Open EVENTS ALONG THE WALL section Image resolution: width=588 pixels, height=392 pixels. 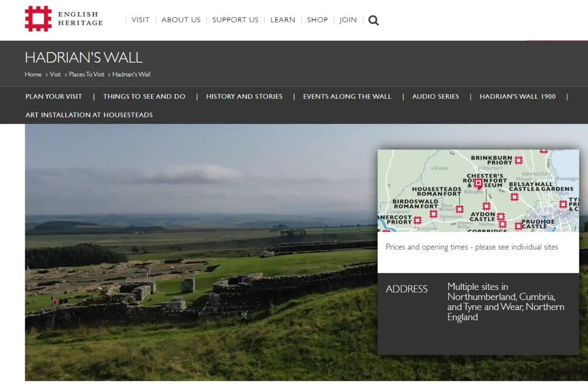coord(347,96)
